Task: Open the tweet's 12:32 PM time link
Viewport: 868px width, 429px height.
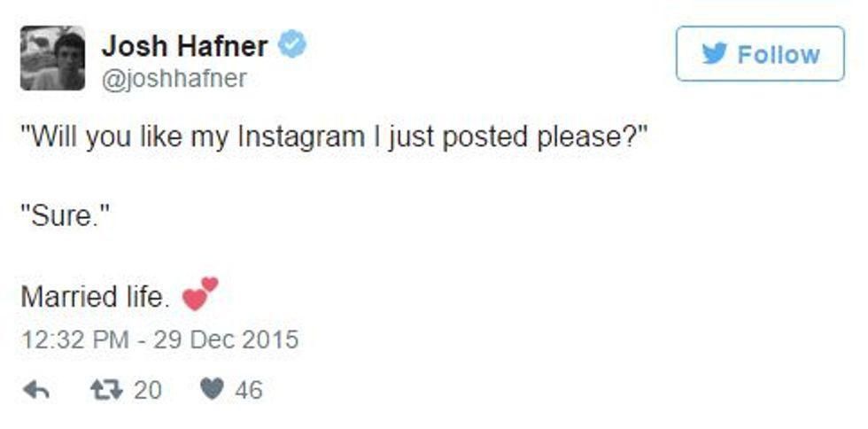Action: point(74,339)
